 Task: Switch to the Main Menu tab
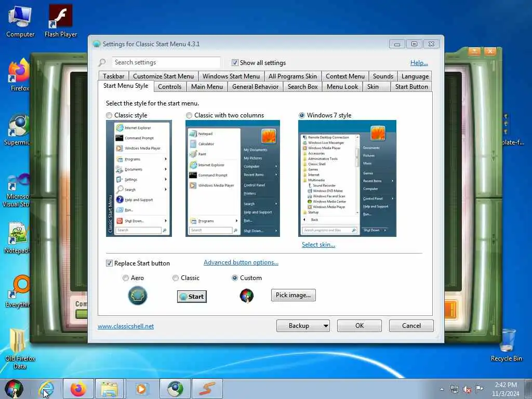[x=207, y=87]
